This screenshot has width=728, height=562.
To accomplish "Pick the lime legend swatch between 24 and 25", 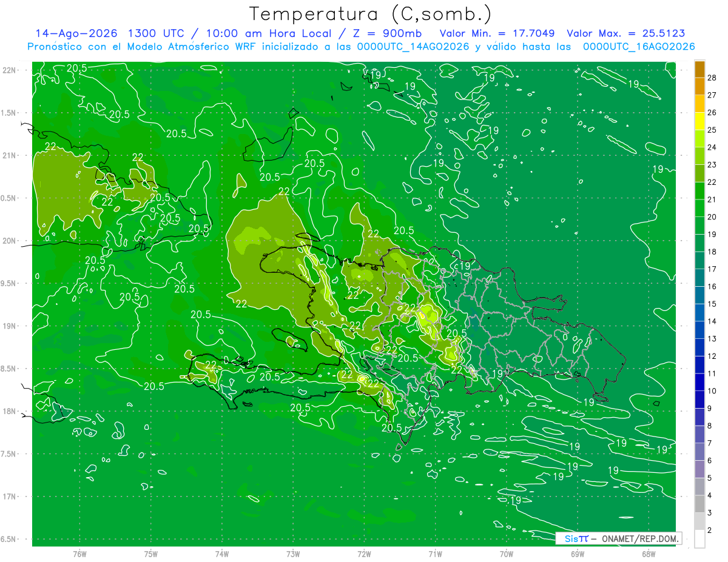I will pos(699,138).
